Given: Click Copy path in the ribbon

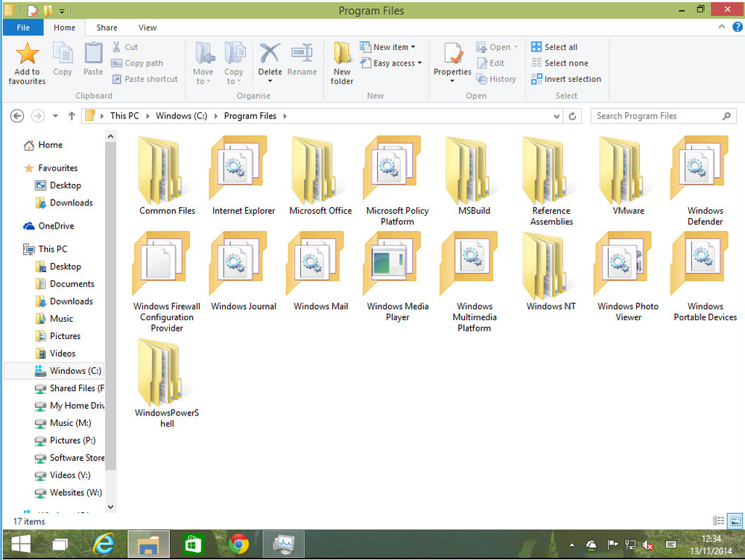Looking at the screenshot, I should [137, 63].
